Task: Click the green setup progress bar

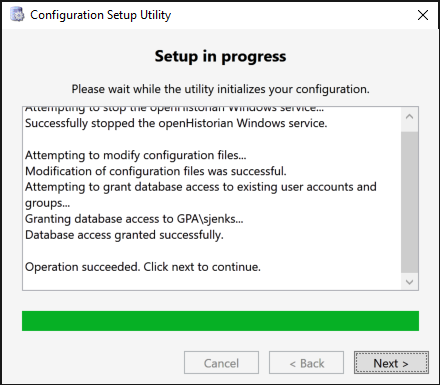Action: [220, 321]
